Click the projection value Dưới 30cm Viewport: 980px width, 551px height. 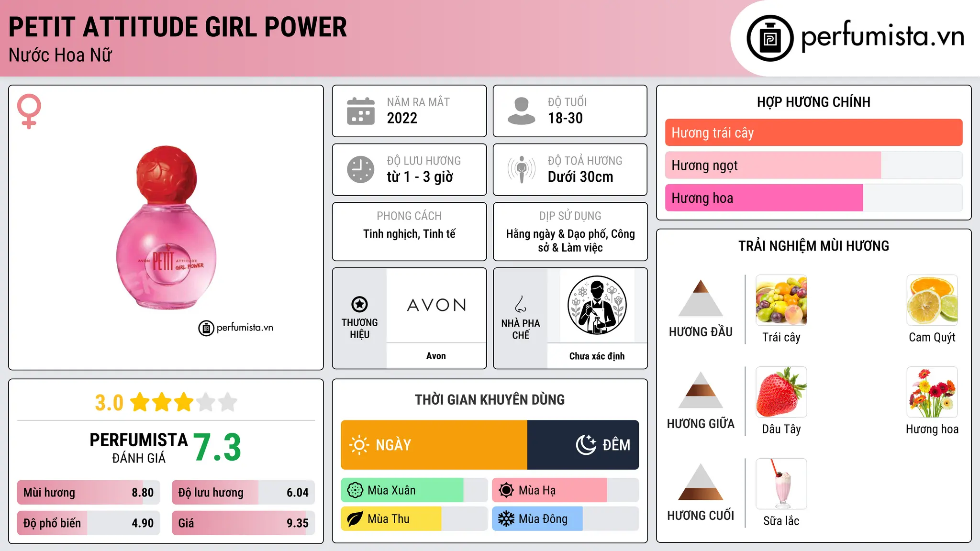pyautogui.click(x=580, y=177)
